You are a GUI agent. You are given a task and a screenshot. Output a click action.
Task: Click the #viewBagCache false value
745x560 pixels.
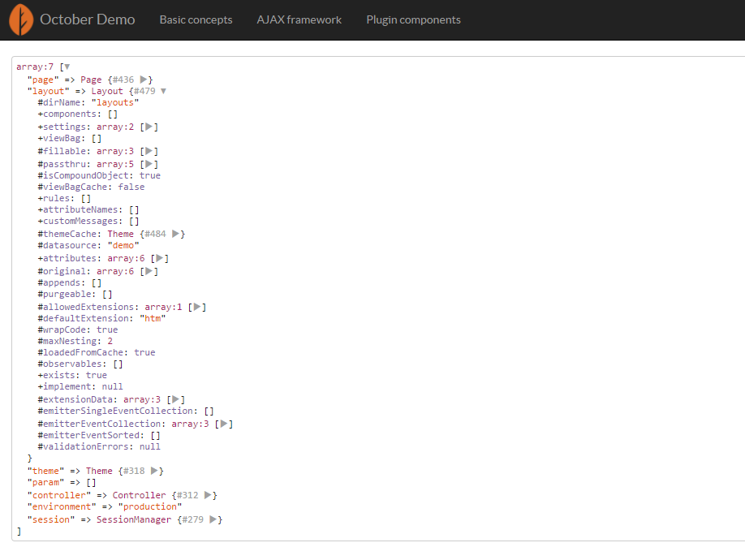pos(131,187)
